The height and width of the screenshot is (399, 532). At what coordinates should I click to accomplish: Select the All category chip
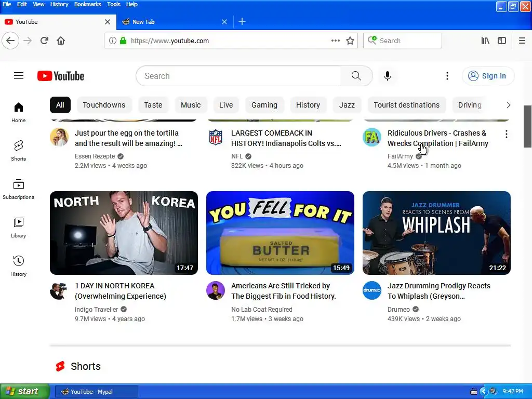click(60, 105)
